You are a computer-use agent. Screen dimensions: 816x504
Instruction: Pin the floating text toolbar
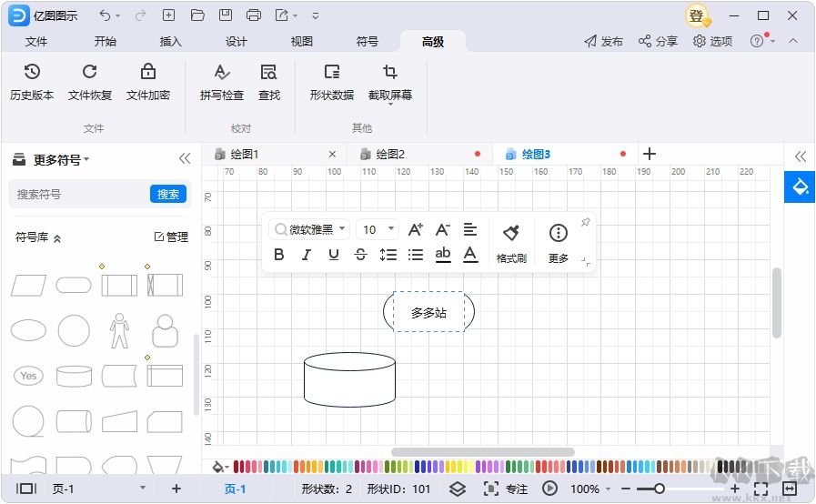586,222
